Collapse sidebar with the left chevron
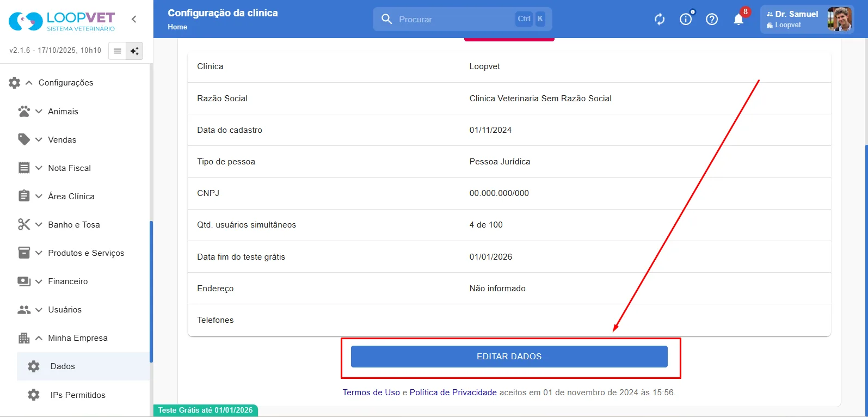868x417 pixels. (x=134, y=19)
